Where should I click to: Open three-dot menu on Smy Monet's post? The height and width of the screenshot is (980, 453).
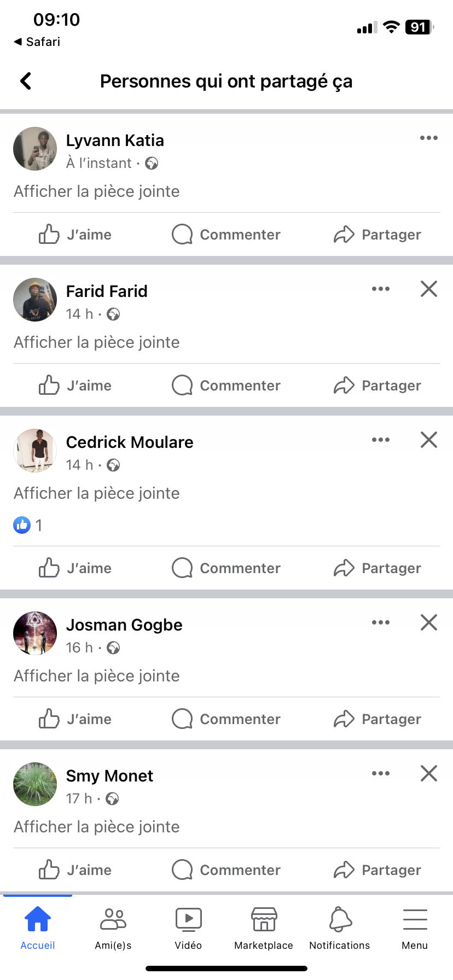coord(380,773)
